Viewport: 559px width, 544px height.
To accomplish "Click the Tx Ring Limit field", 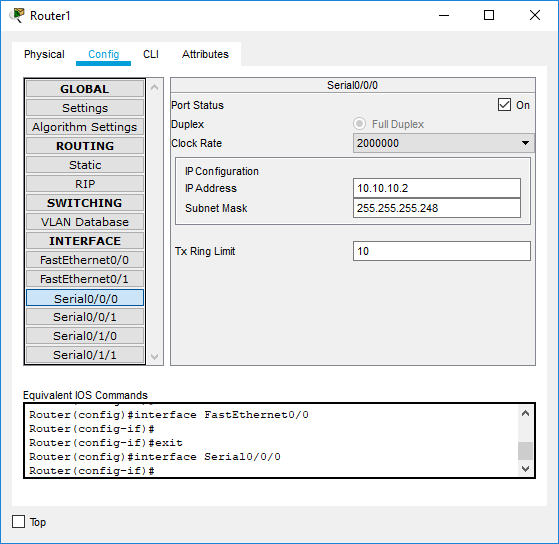I will (x=442, y=251).
